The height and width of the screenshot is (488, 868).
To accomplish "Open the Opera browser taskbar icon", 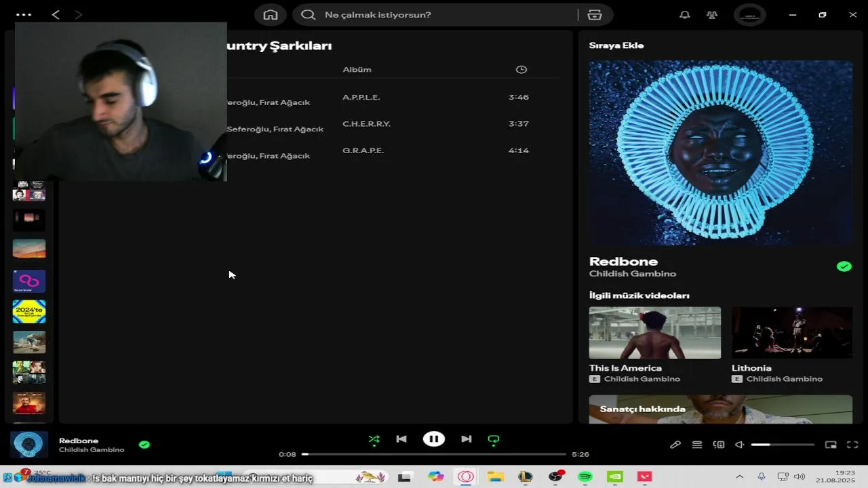I will coord(466,477).
